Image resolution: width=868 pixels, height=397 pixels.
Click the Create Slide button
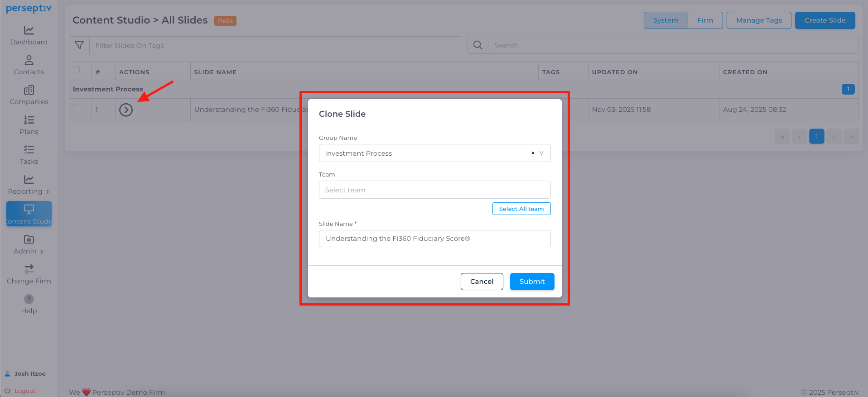[825, 20]
